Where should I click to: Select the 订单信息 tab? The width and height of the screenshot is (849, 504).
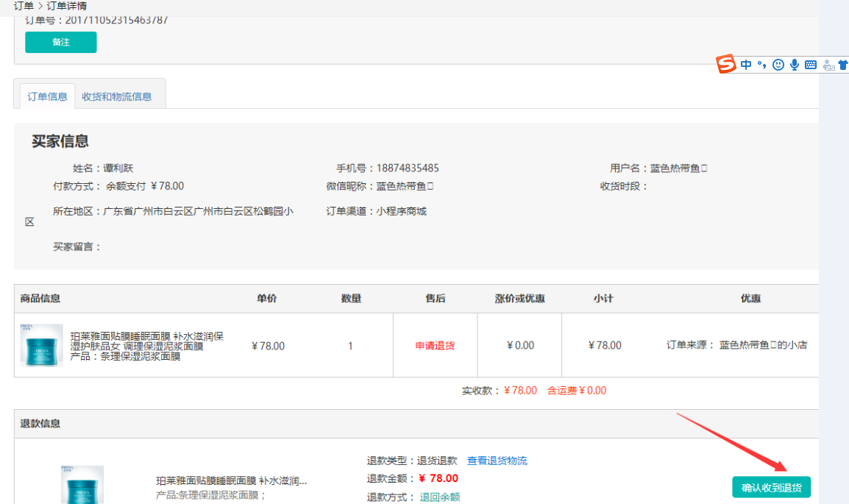point(48,96)
